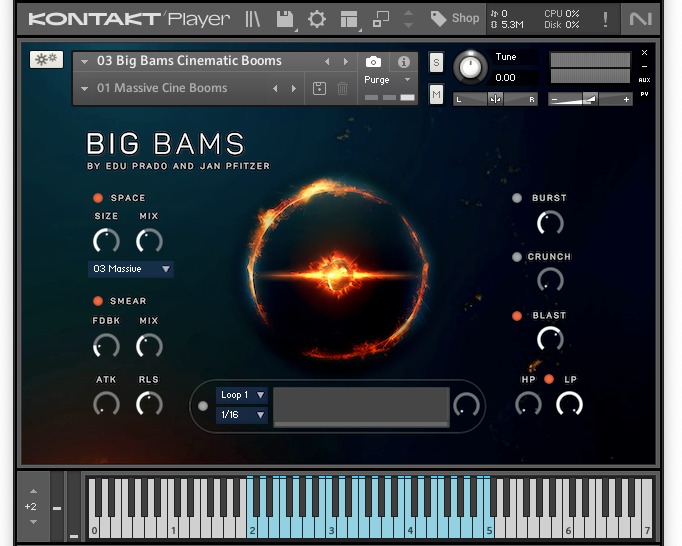The image size is (682, 546).
Task: Click the Tune knob
Action: click(470, 67)
